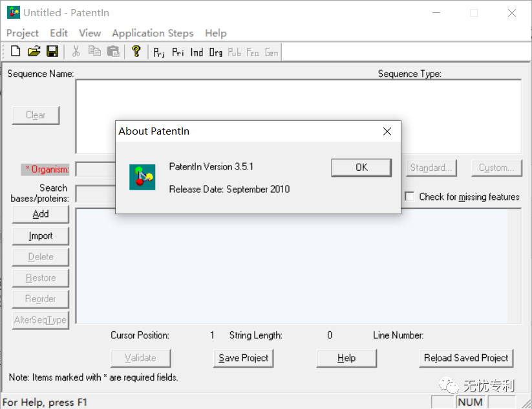Click the bottom Help button
The image size is (532, 409).
(346, 358)
